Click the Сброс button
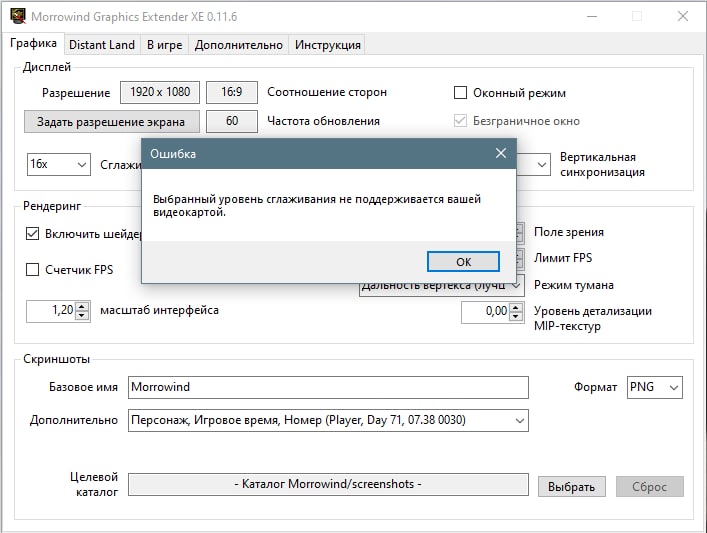This screenshot has width=707, height=533. (x=650, y=487)
